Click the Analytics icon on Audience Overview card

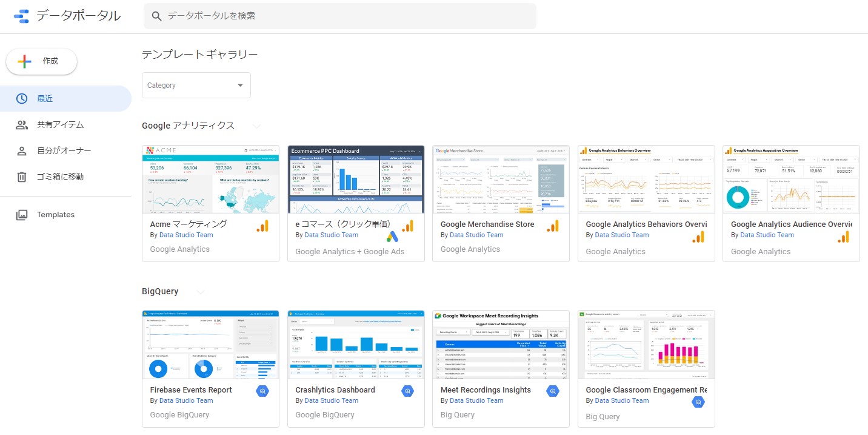click(843, 236)
